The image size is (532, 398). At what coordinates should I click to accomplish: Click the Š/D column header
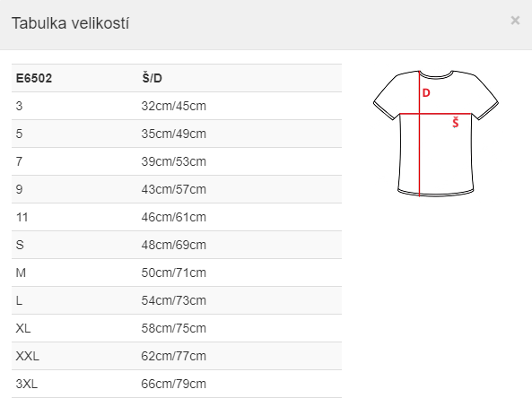coord(152,78)
